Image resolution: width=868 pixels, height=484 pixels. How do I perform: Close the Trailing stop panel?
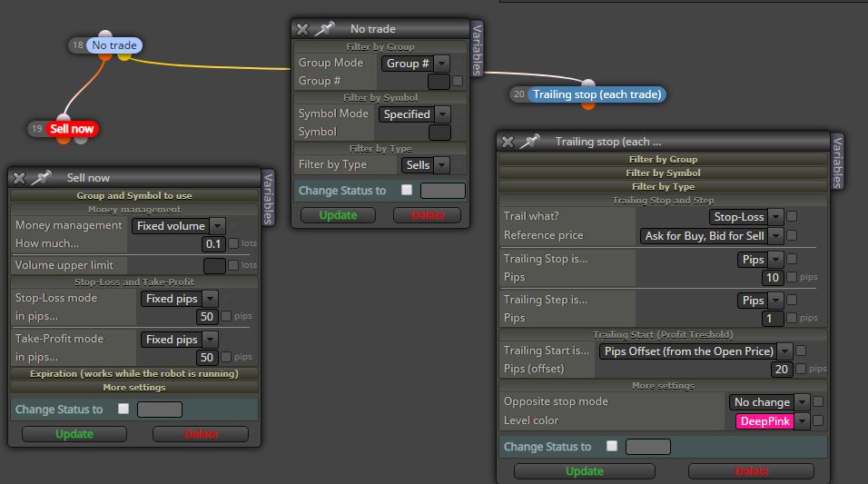508,142
